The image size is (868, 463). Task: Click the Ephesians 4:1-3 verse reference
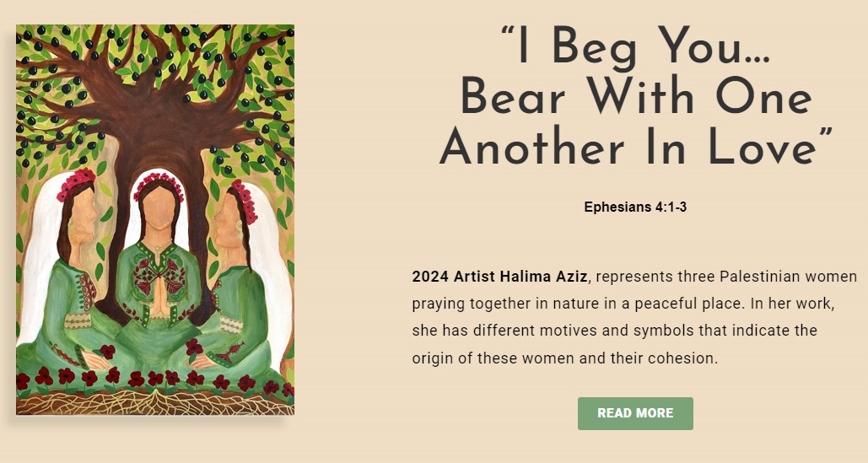(635, 207)
